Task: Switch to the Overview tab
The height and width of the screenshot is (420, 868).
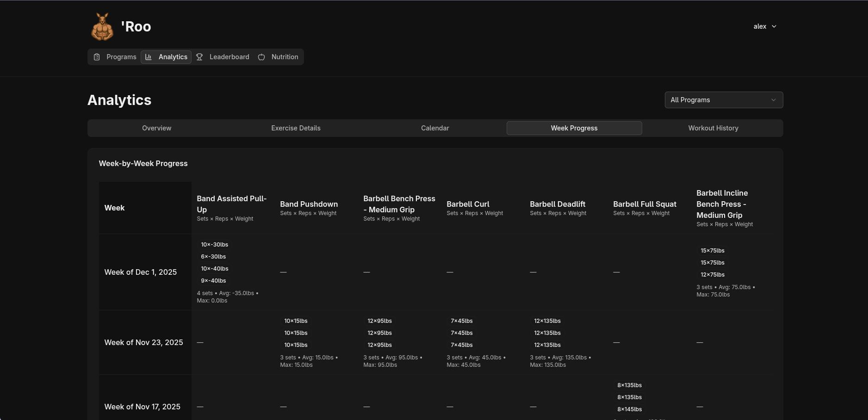Action: [156, 128]
